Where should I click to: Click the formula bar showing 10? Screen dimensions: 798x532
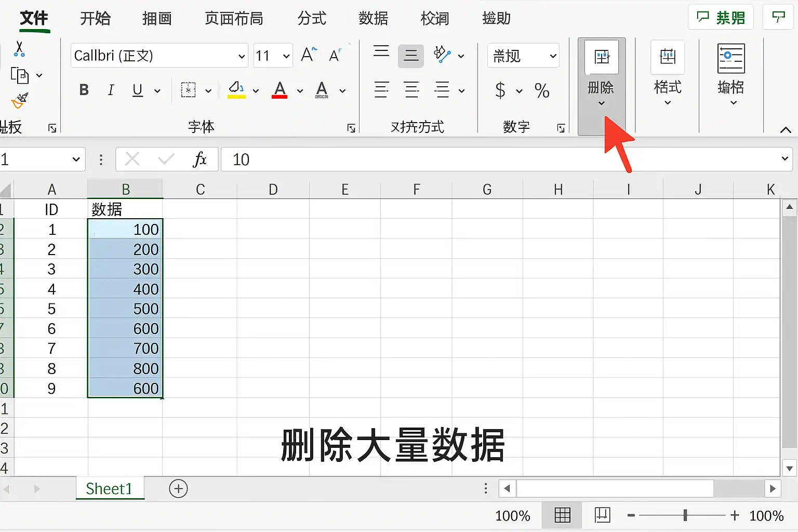click(507, 159)
